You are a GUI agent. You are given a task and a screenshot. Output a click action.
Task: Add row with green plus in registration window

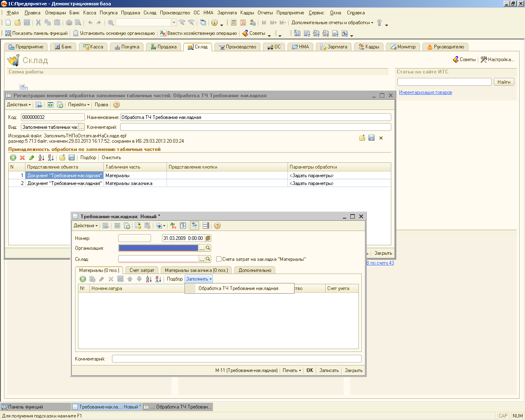pos(13,157)
